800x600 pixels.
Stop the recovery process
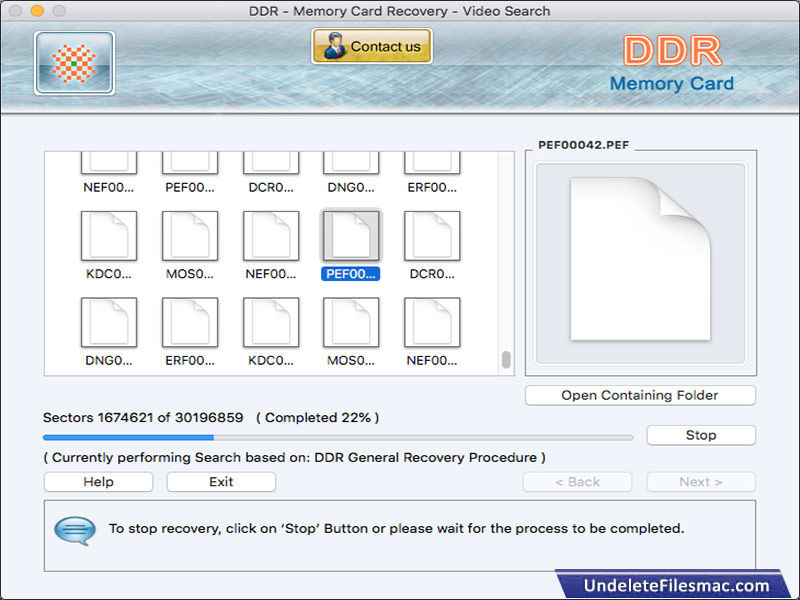click(700, 435)
